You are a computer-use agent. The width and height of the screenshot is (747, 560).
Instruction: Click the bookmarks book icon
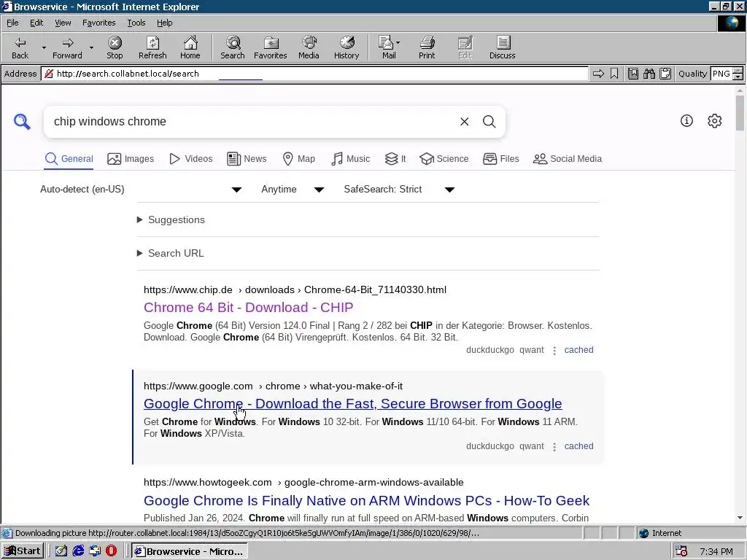tap(632, 74)
